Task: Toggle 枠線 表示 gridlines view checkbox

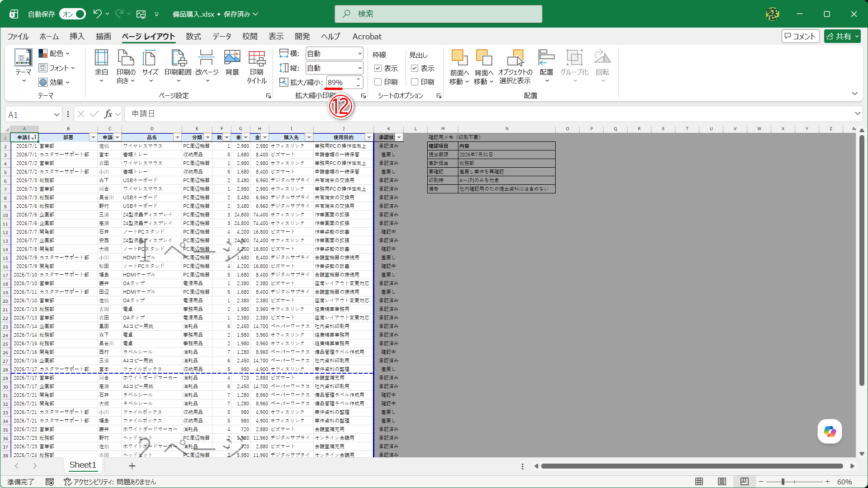Action: pyautogui.click(x=378, y=68)
